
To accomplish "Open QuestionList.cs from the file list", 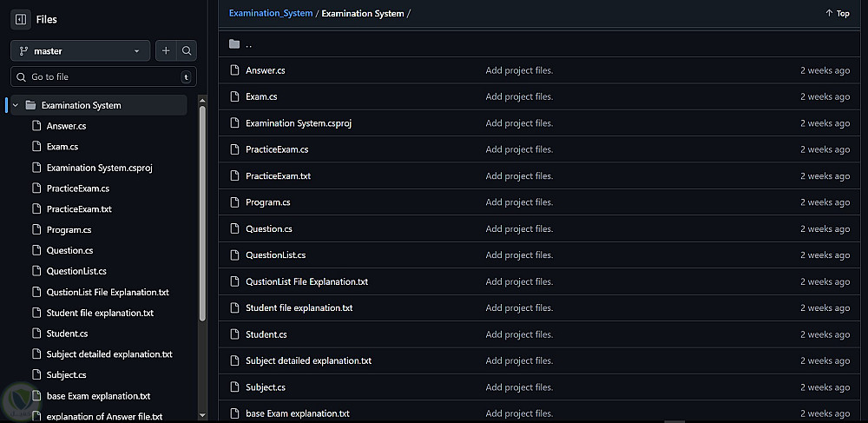I will tap(276, 255).
